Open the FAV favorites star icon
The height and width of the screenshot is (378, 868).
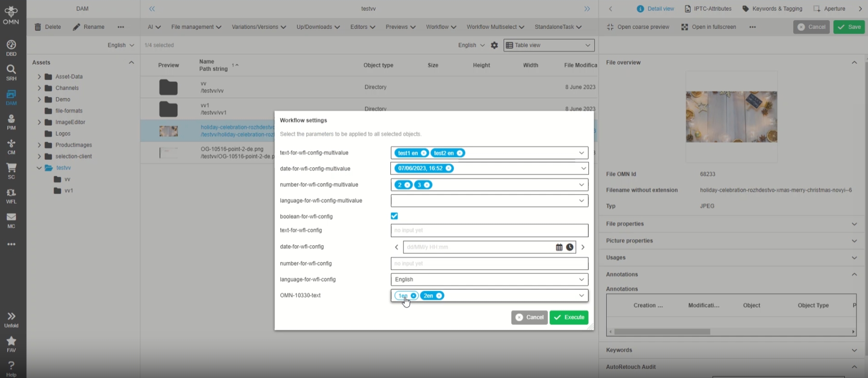11,344
